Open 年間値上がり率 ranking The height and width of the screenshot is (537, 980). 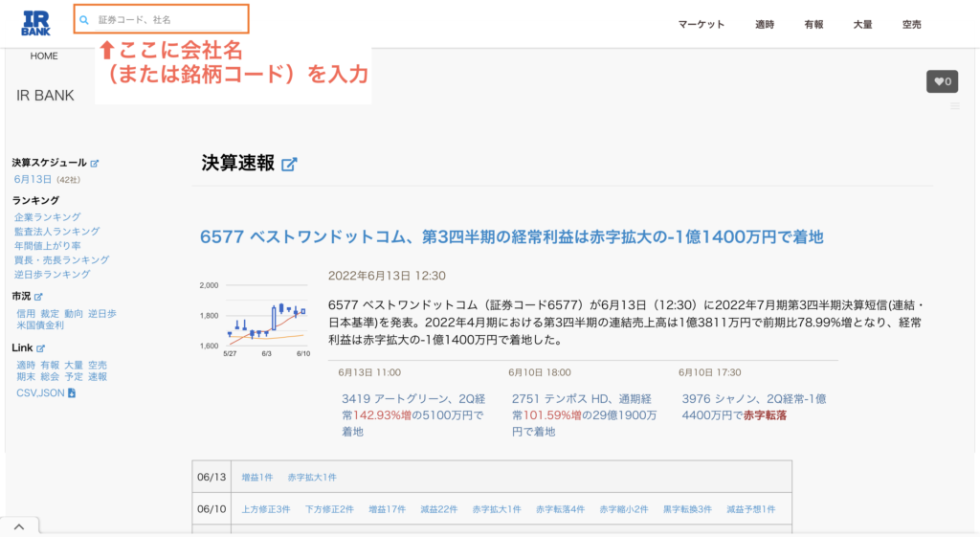(x=48, y=246)
